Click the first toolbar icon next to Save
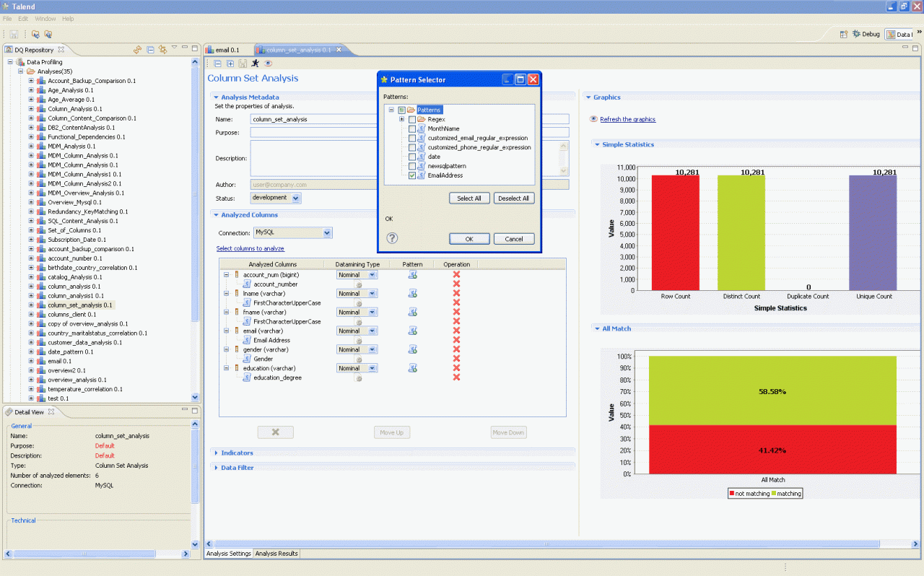Image resolution: width=924 pixels, height=576 pixels. (35, 34)
